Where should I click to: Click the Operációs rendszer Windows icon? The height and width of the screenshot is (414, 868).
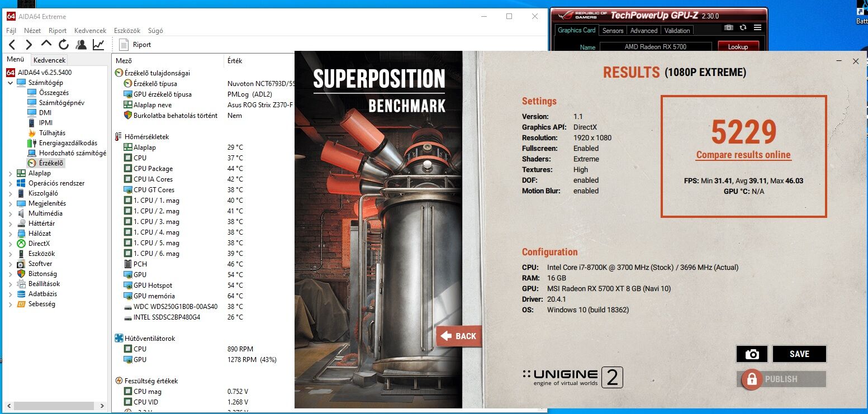coord(21,183)
